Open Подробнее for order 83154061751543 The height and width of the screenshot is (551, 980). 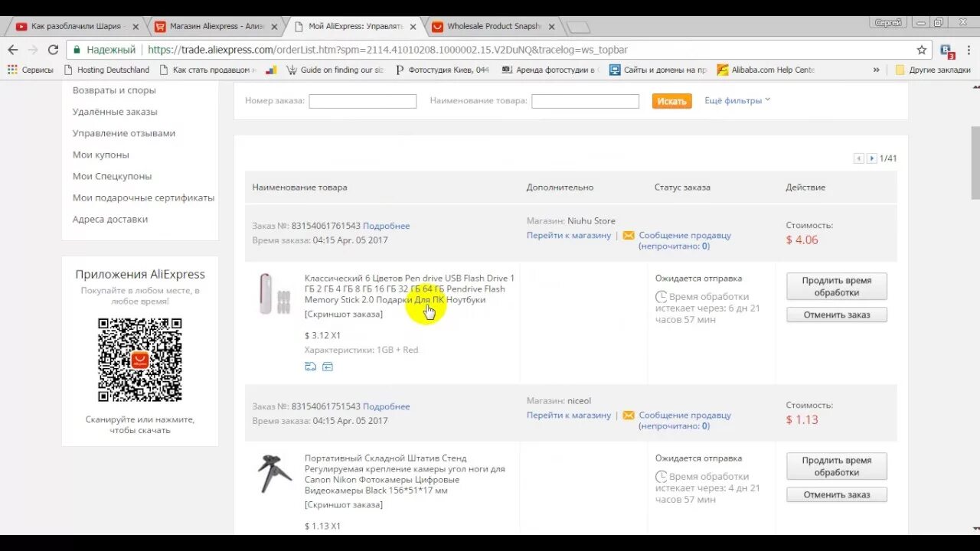pyautogui.click(x=386, y=406)
